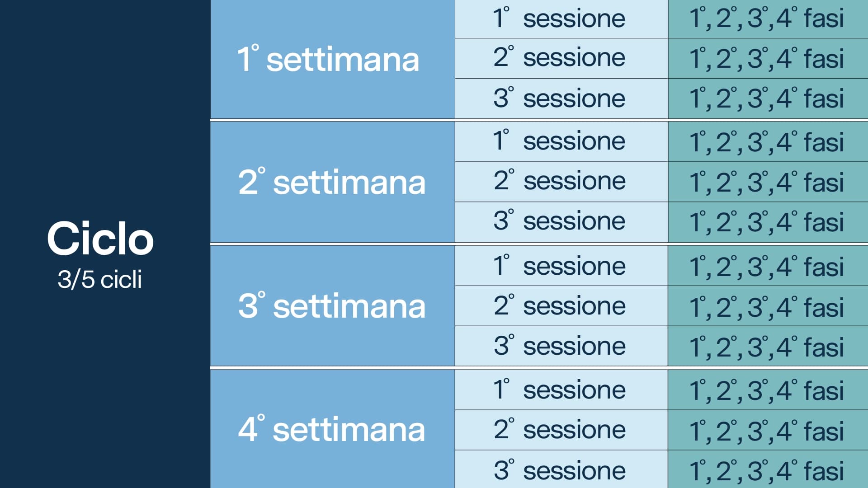
Task: Click 3° sessione of the 4° settimana
Action: pyautogui.click(x=561, y=470)
